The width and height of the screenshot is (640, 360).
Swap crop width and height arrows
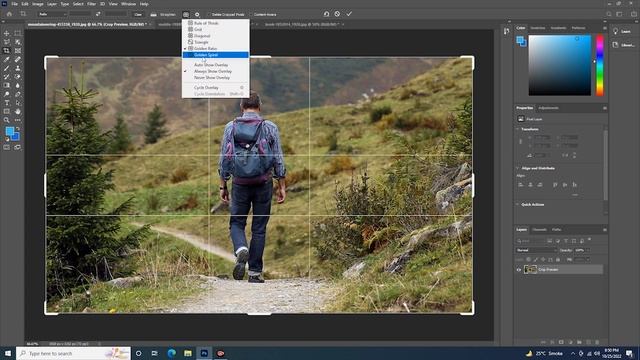click(98, 14)
